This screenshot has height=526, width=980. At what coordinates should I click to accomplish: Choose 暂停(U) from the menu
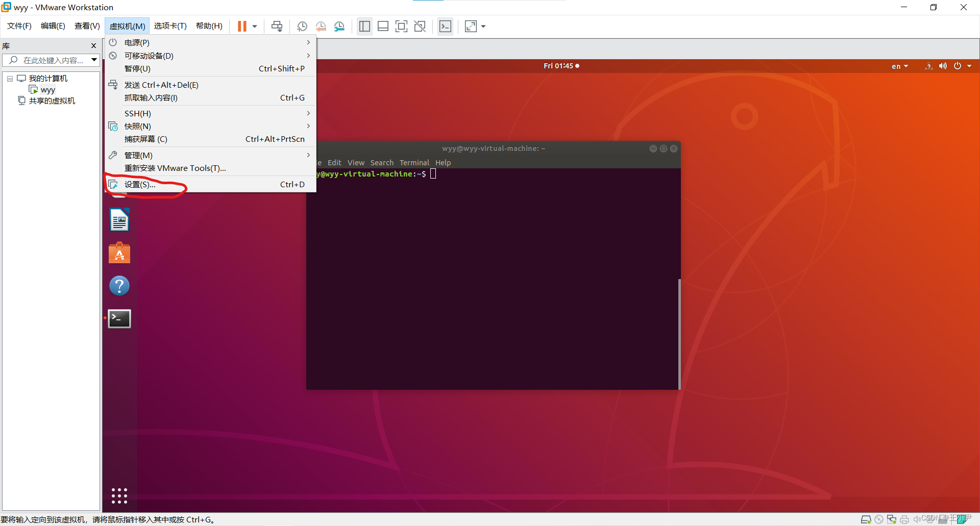point(210,68)
